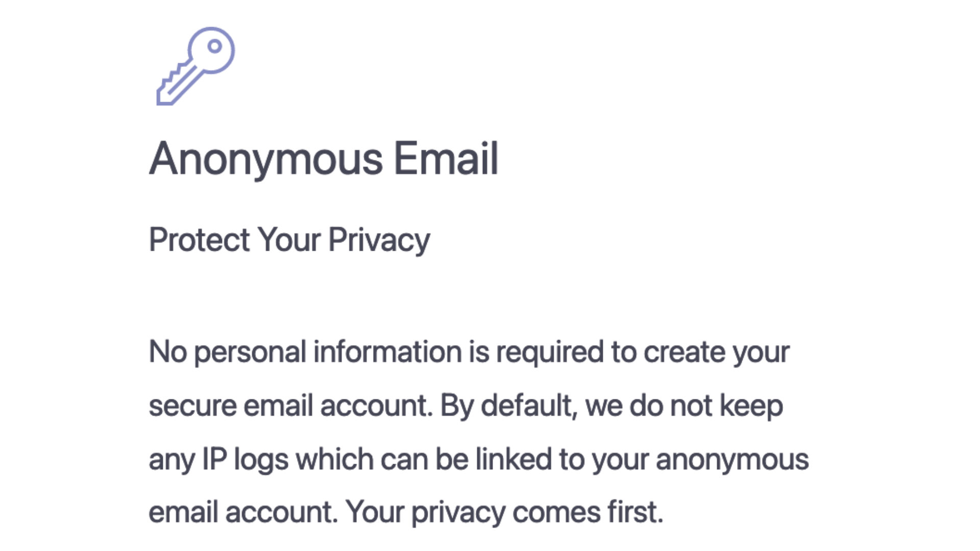Select the Protect Your Privacy subtitle
The height and width of the screenshot is (551, 980).
(289, 240)
